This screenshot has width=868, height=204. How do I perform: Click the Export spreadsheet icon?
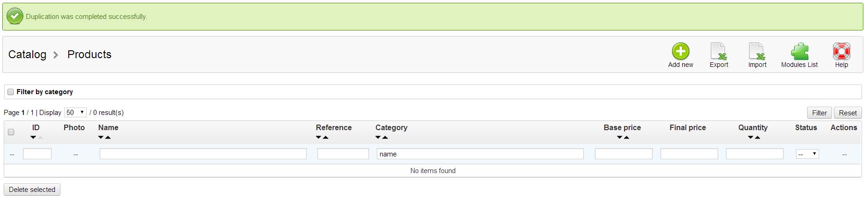coord(719,52)
